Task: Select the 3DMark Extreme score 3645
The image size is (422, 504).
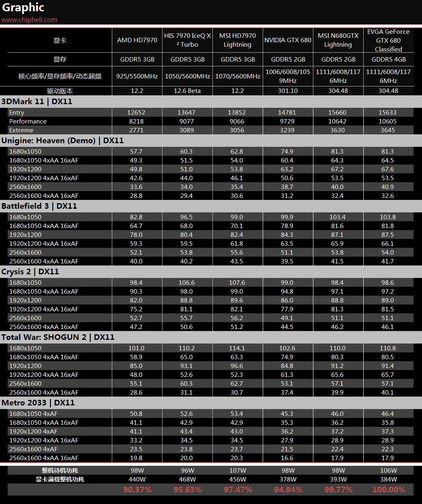Action: [388, 130]
